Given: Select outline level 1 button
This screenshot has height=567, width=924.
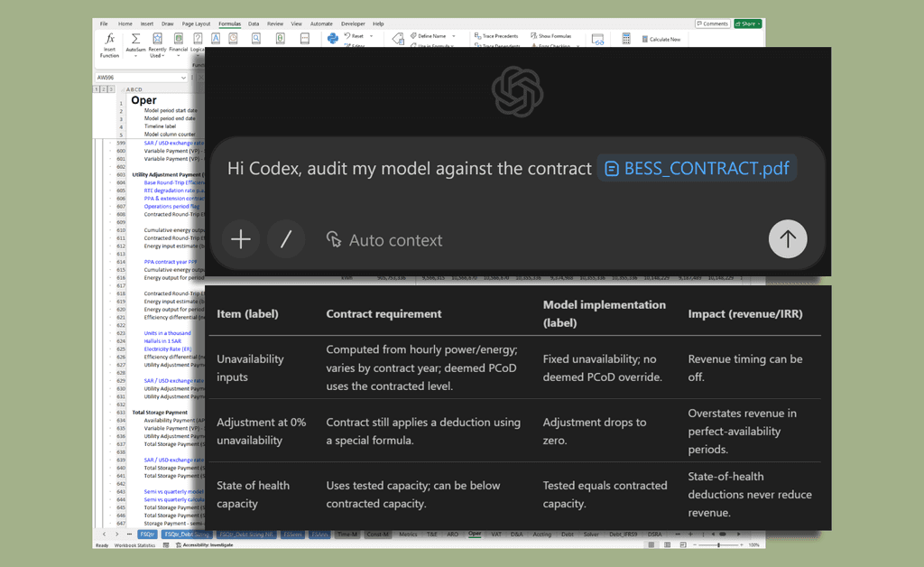Looking at the screenshot, I should [97, 89].
